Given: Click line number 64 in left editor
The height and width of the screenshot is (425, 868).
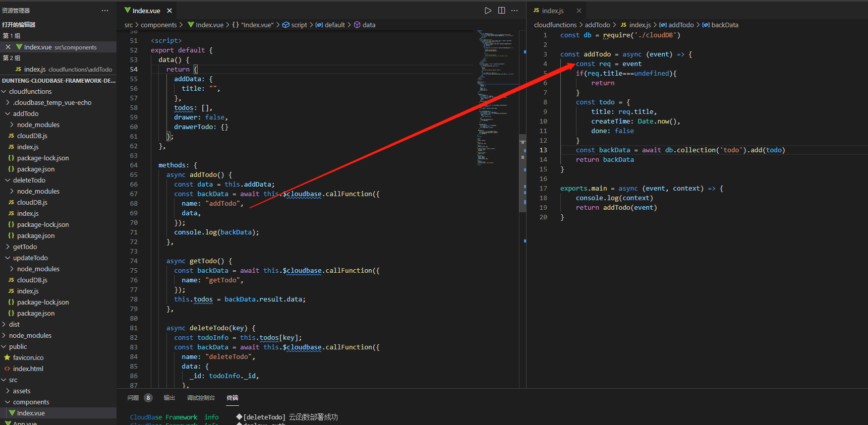Looking at the screenshot, I should pyautogui.click(x=134, y=165).
